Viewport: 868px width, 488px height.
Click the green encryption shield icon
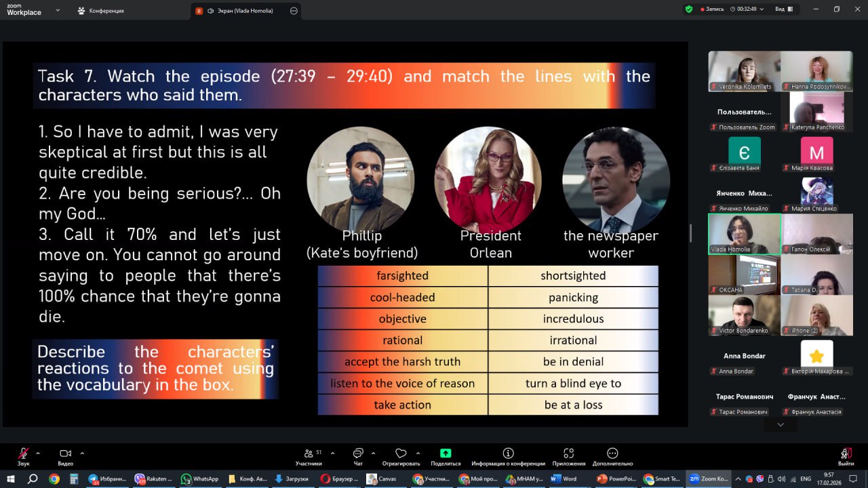click(689, 9)
